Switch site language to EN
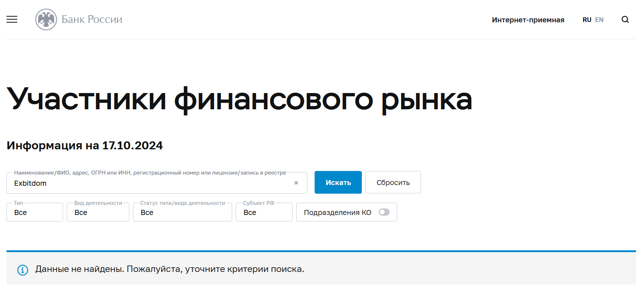 (x=599, y=20)
